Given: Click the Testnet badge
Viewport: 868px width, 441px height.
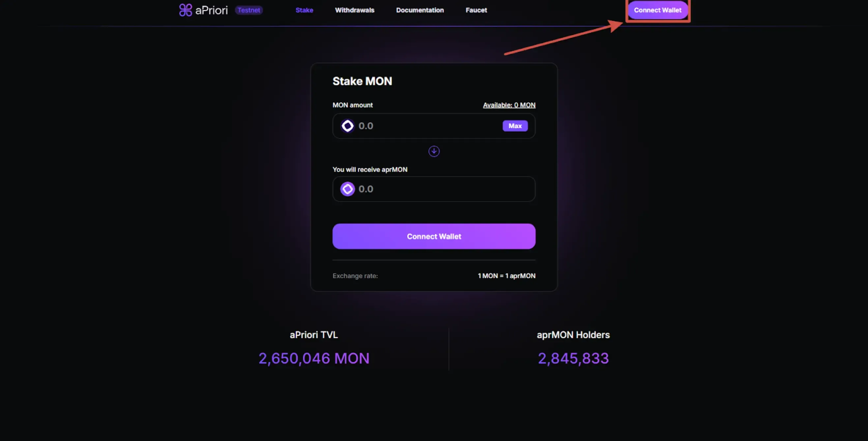Looking at the screenshot, I should tap(249, 10).
